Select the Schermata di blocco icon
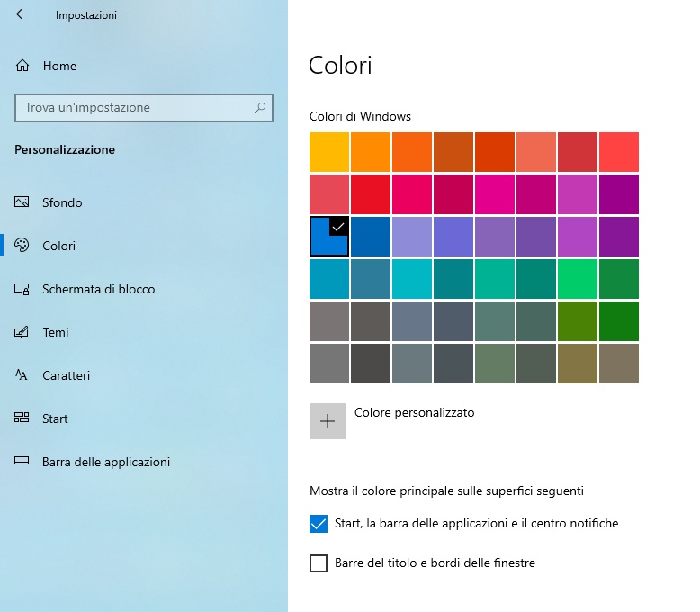This screenshot has height=612, width=700. coord(22,289)
